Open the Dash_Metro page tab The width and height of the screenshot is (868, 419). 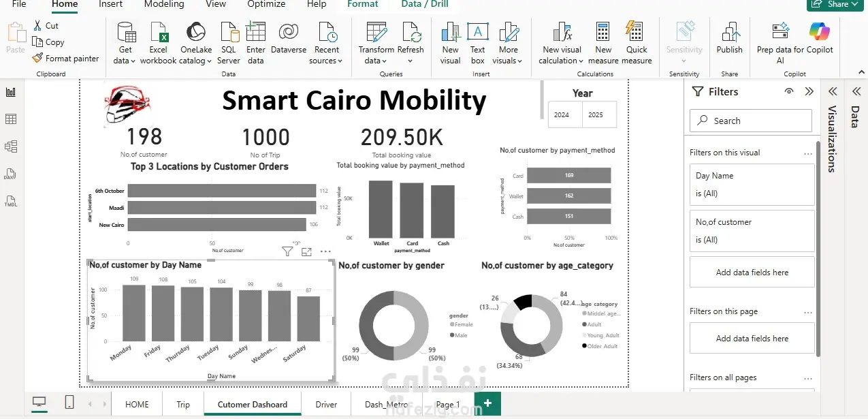coord(386,404)
